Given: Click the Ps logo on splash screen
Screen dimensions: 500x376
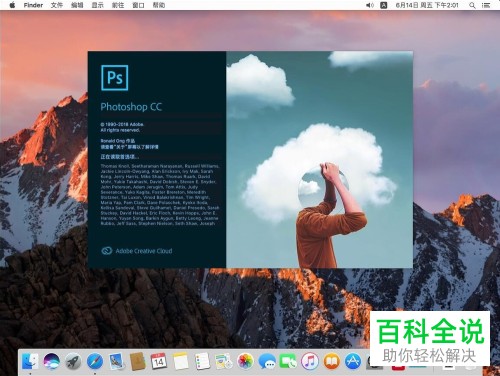Looking at the screenshot, I should (x=115, y=78).
